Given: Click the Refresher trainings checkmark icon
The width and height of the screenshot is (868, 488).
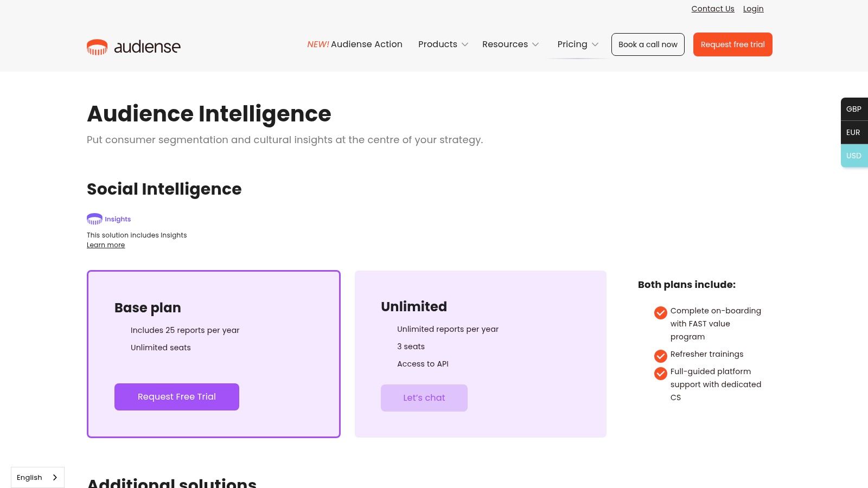Looking at the screenshot, I should pos(660,356).
